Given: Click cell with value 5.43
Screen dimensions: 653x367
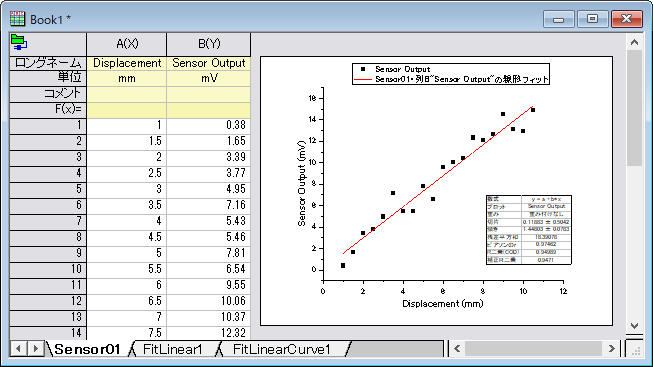Looking at the screenshot, I should coord(209,221).
